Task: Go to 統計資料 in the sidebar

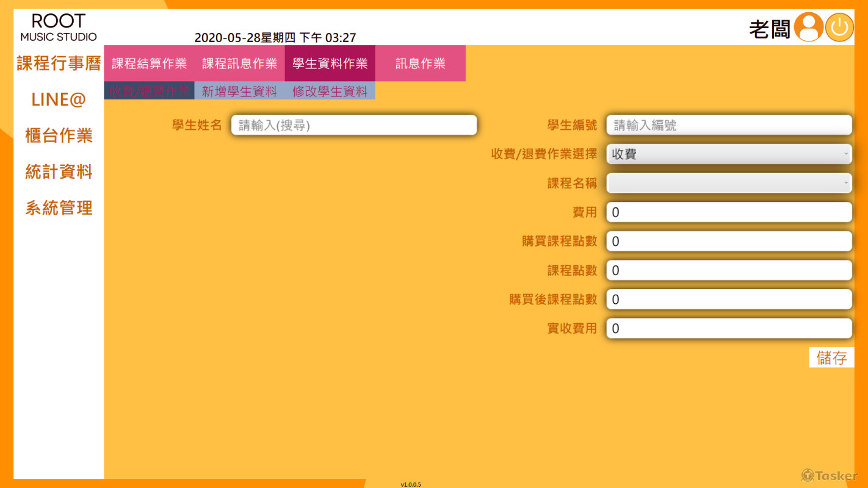Action: pos(59,172)
